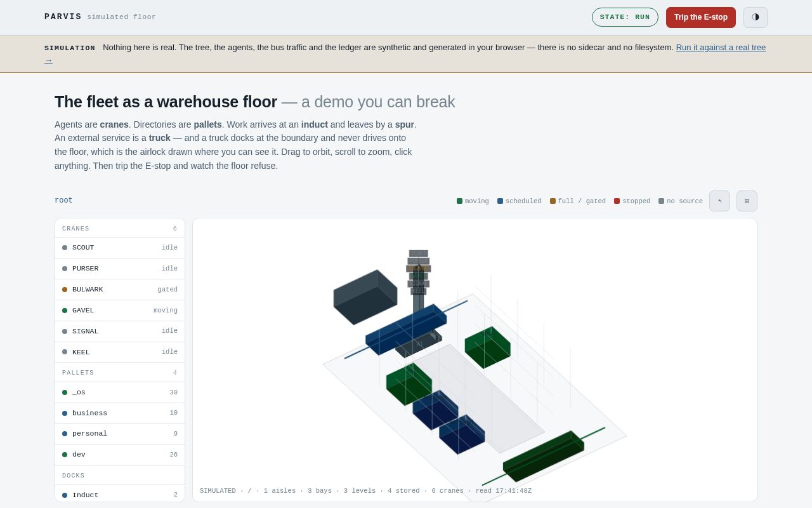Open the Run it against a real tree link

[x=721, y=47]
